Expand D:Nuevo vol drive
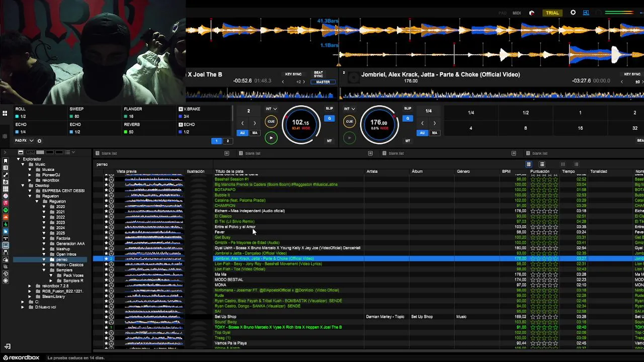 tap(23, 307)
